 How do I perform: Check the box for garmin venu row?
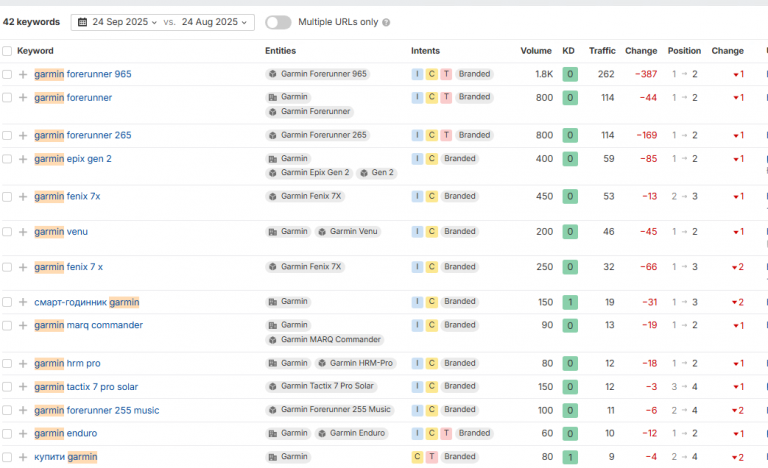pyautogui.click(x=7, y=232)
